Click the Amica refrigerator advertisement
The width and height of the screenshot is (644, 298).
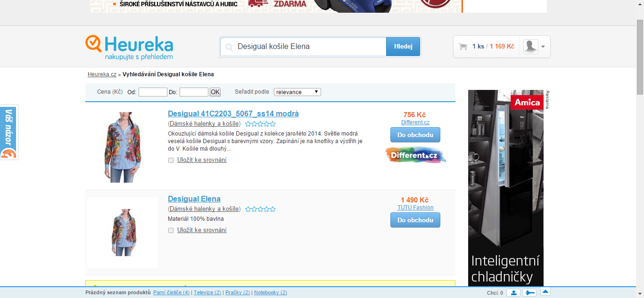(506, 188)
